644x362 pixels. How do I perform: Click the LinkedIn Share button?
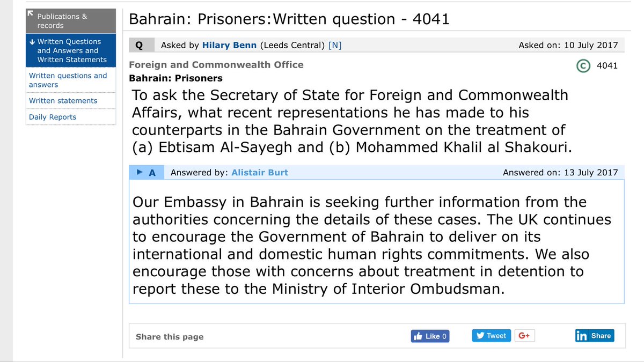[594, 336]
